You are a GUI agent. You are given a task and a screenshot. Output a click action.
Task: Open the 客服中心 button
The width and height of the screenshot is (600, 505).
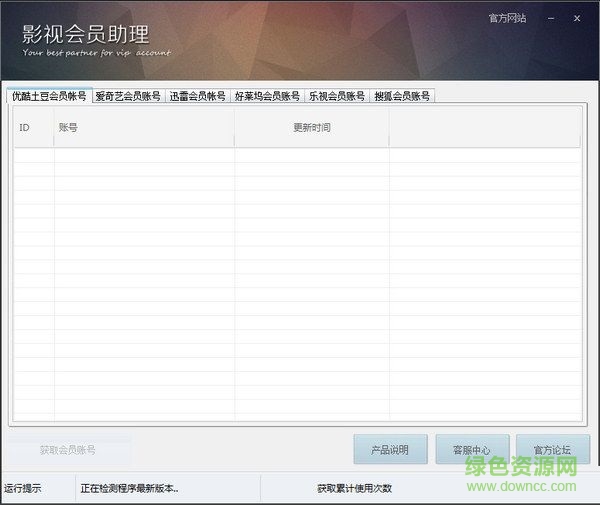(x=472, y=449)
